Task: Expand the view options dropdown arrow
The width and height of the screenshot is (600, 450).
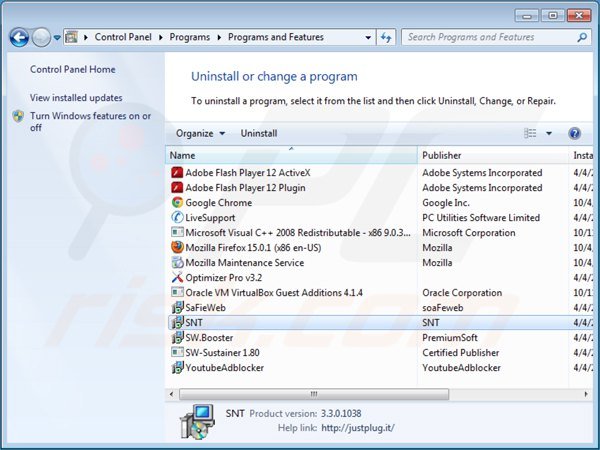Action: [x=549, y=133]
